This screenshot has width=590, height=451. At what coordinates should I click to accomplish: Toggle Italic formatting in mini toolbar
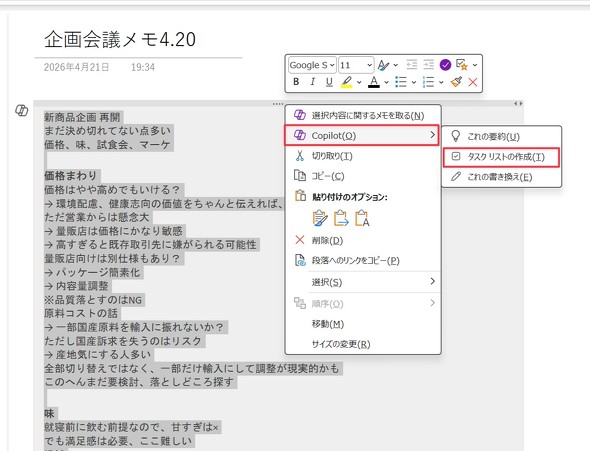point(312,82)
